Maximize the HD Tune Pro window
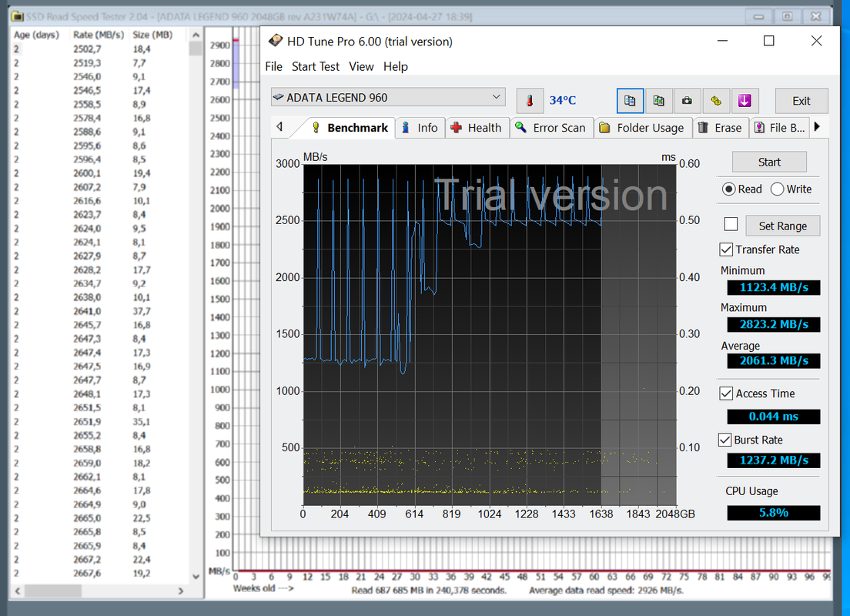This screenshot has width=850, height=616. [768, 41]
